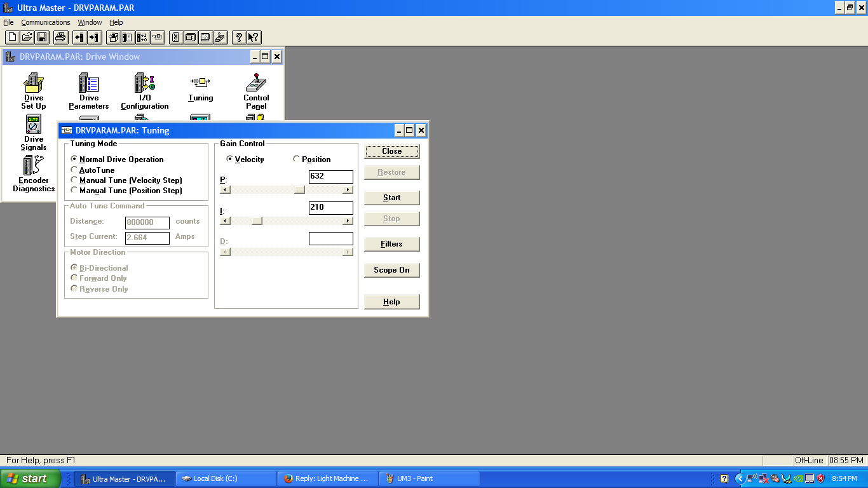The image size is (868, 488).
Task: Select the Velocity gain control option
Action: pos(245,159)
